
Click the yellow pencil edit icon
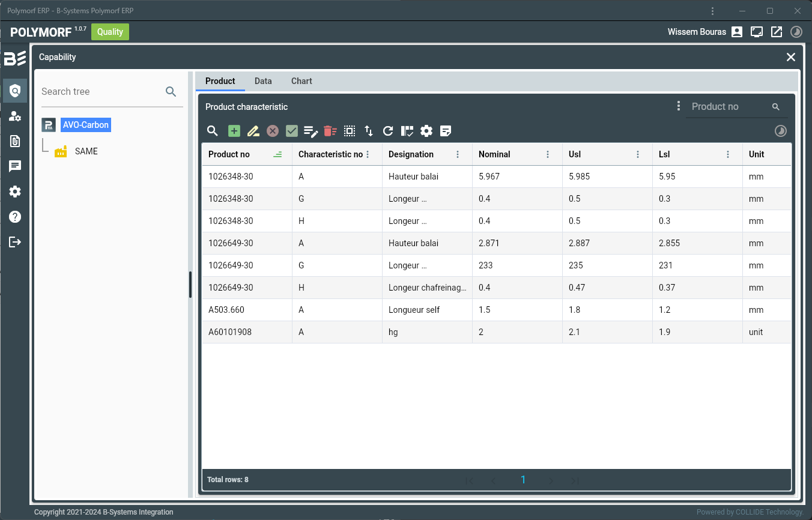pyautogui.click(x=253, y=131)
